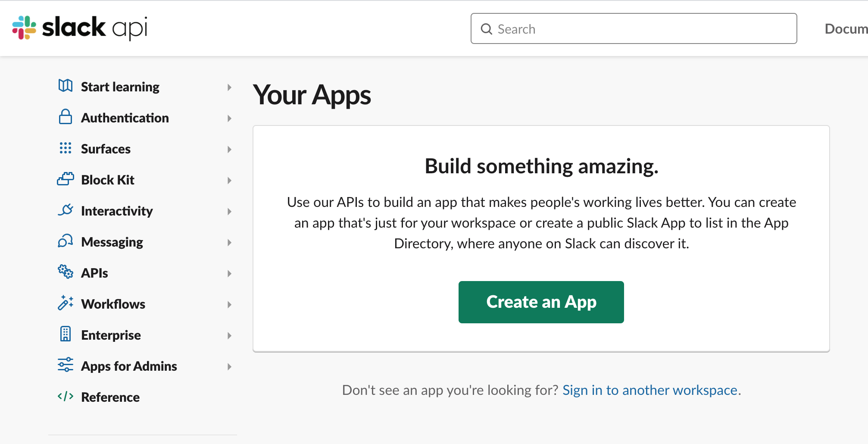Click the Reference code brackets icon
Image resolution: width=868 pixels, height=444 pixels.
[66, 397]
